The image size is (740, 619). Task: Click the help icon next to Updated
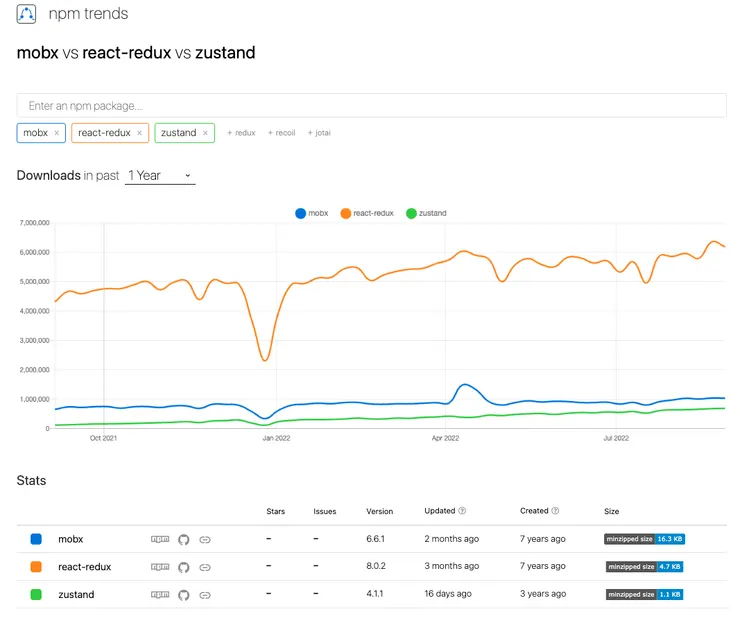pos(462,511)
